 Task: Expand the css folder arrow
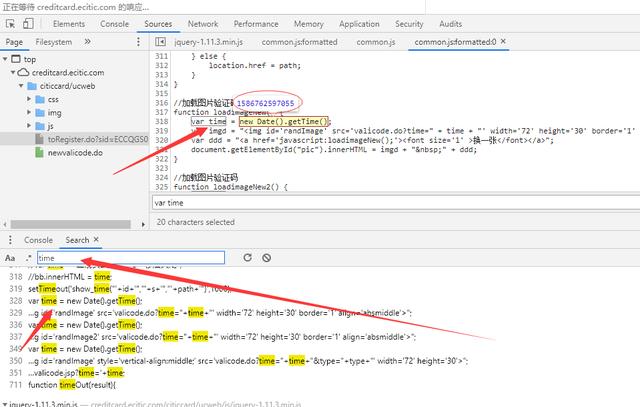click(x=29, y=99)
